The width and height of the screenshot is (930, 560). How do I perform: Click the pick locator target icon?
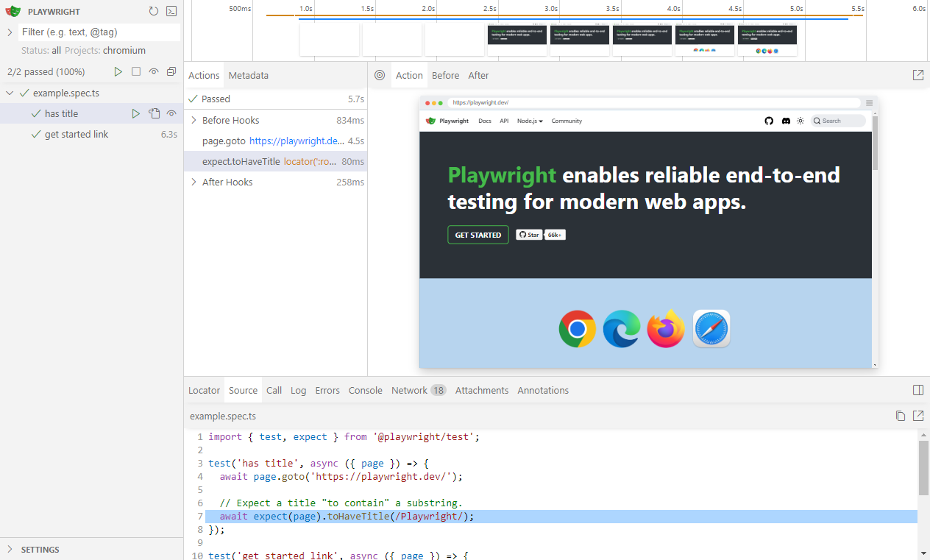click(x=380, y=75)
